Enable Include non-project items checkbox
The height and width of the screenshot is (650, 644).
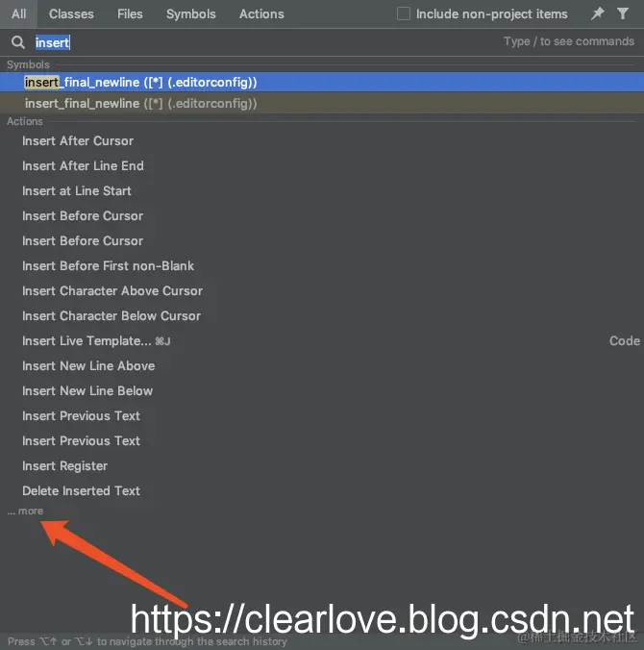pos(404,13)
